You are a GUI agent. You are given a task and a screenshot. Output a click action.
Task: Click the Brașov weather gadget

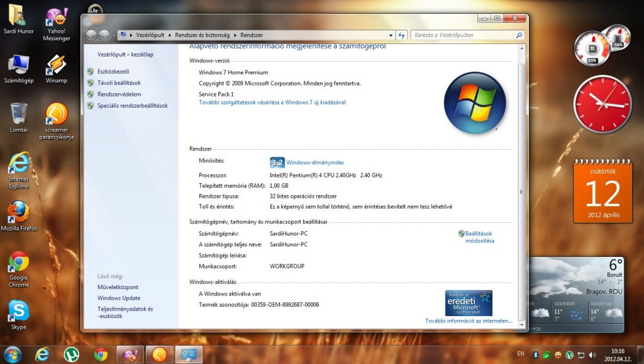point(576,294)
